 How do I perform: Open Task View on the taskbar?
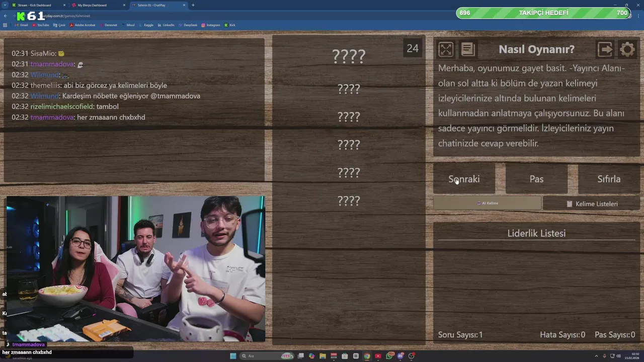(301, 356)
